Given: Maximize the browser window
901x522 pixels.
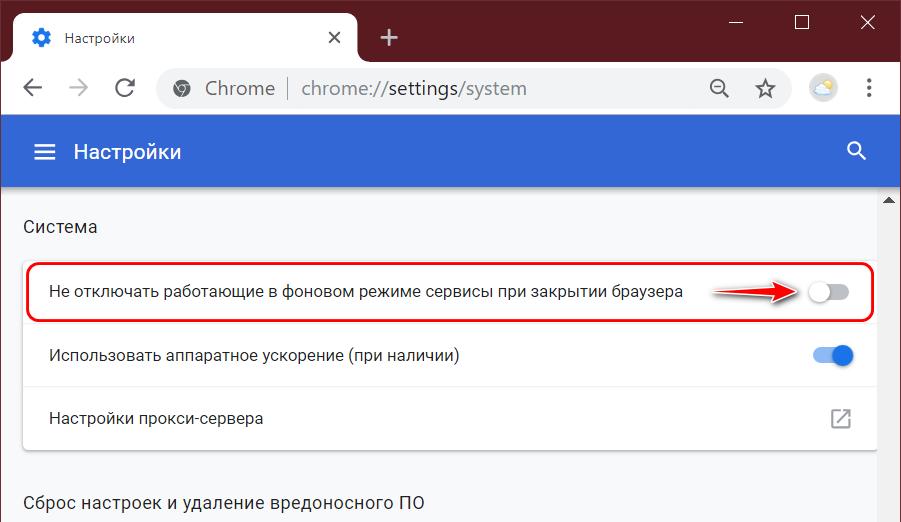Looking at the screenshot, I should [x=801, y=22].
